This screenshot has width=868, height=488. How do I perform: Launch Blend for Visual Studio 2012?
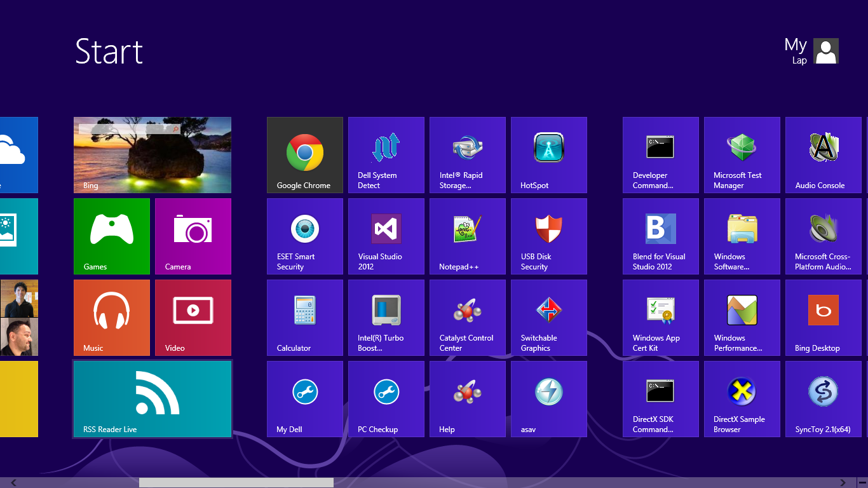[661, 236]
